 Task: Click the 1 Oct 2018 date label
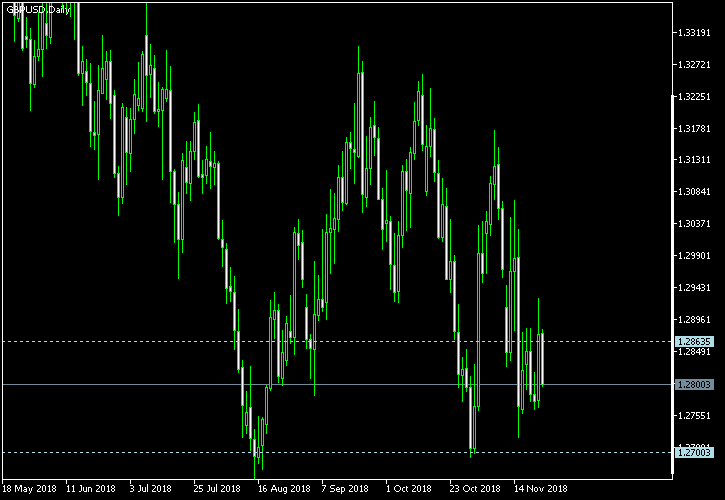[409, 489]
